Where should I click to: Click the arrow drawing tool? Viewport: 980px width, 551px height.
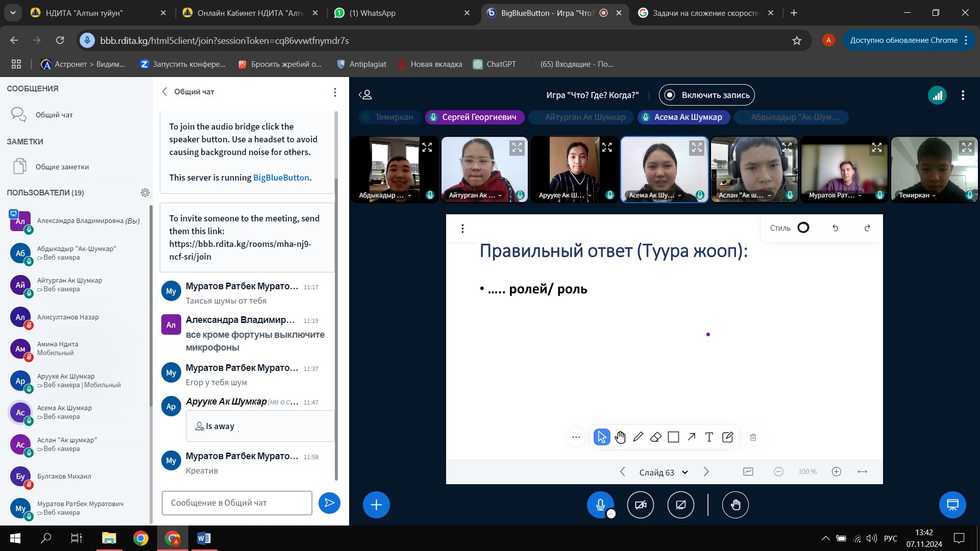[691, 437]
